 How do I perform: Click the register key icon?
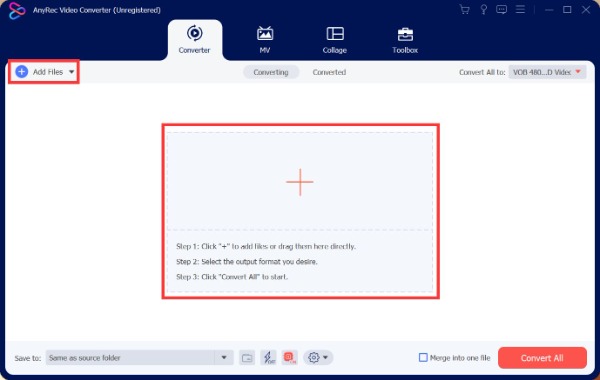click(484, 10)
